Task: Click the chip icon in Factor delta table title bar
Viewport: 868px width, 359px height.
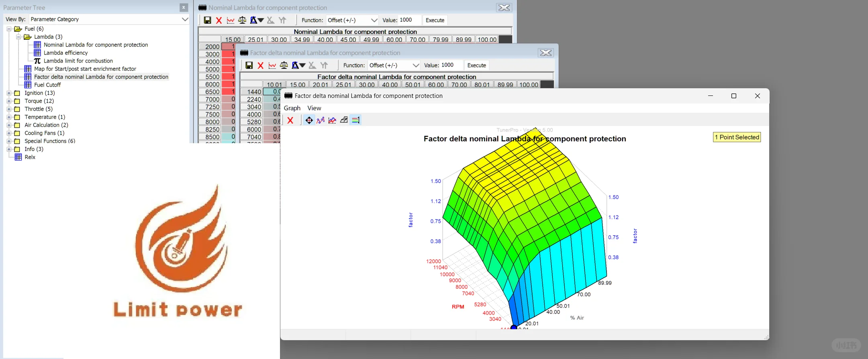Action: point(244,53)
